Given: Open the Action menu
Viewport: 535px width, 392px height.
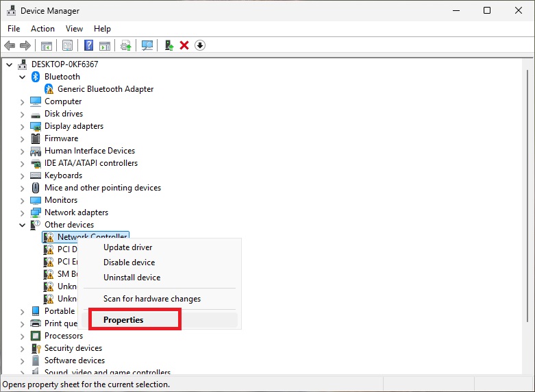Looking at the screenshot, I should pos(42,29).
